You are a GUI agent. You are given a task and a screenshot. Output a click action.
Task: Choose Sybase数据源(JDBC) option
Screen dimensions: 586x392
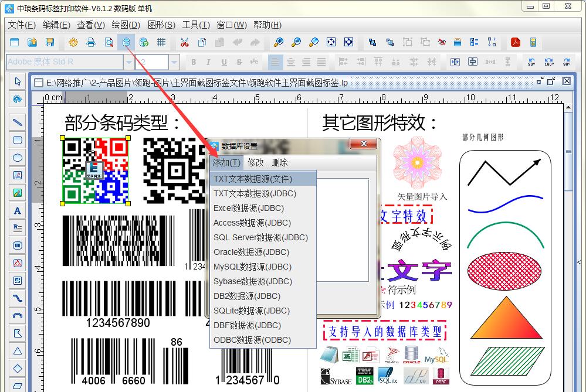point(263,281)
